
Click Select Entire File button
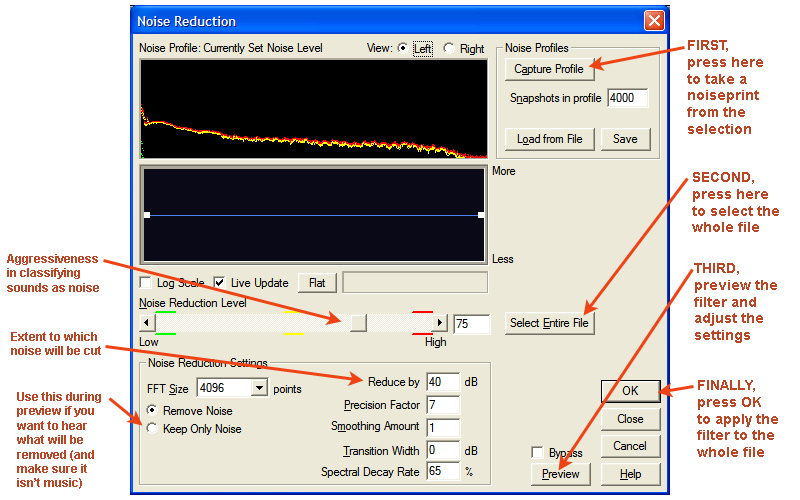point(549,323)
